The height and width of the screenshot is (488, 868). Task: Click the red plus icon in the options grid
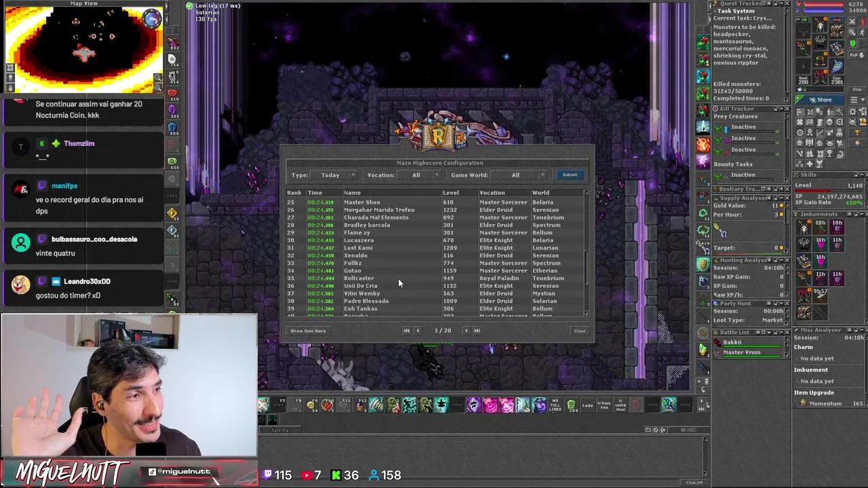[x=809, y=163]
